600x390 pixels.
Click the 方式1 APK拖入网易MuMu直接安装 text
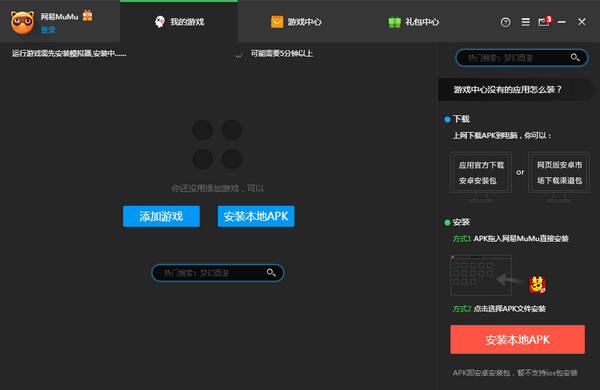[510, 239]
